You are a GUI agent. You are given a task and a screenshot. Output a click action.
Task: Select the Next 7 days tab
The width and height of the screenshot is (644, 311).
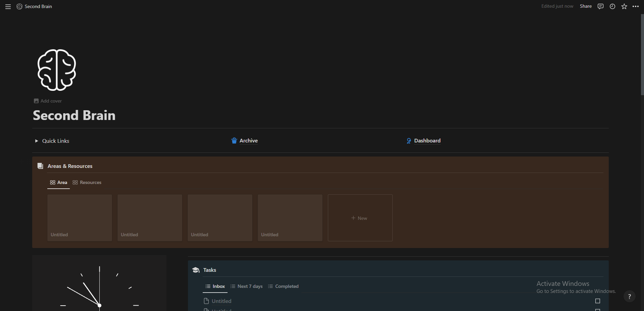[x=247, y=287]
